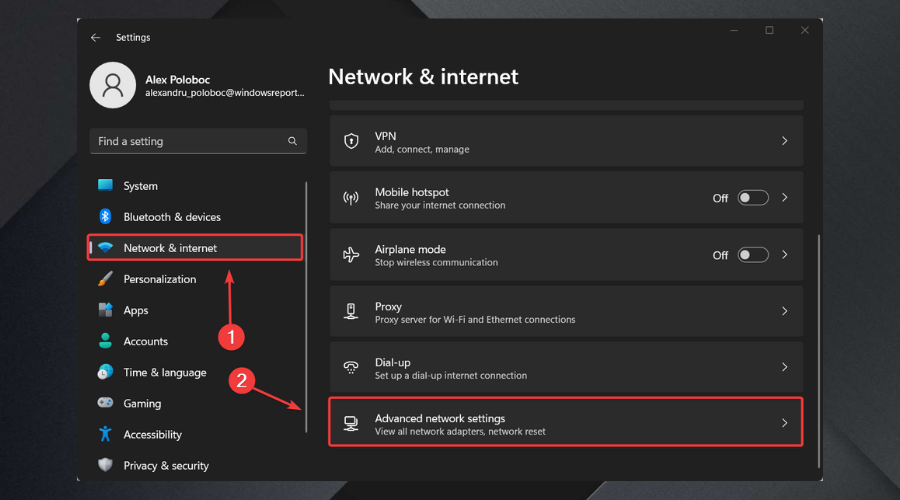Open the Personalization settings page
The image size is (900, 500).
point(160,279)
